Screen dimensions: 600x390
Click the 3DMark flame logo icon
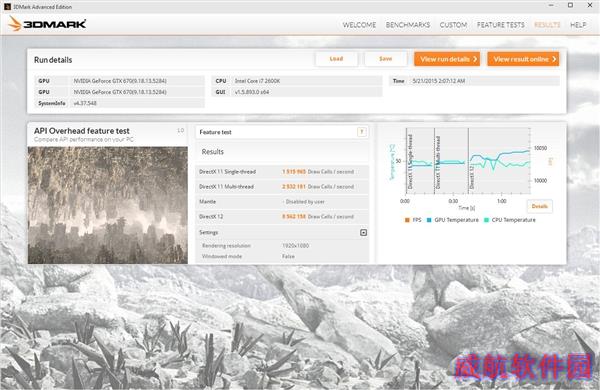(15, 24)
